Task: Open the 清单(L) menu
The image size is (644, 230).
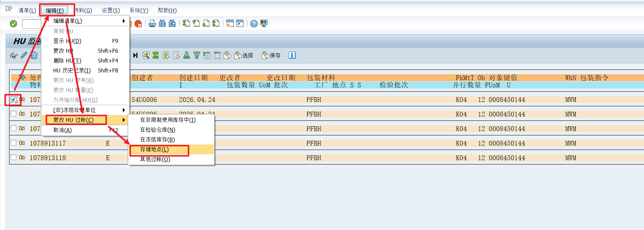Action: (x=27, y=11)
